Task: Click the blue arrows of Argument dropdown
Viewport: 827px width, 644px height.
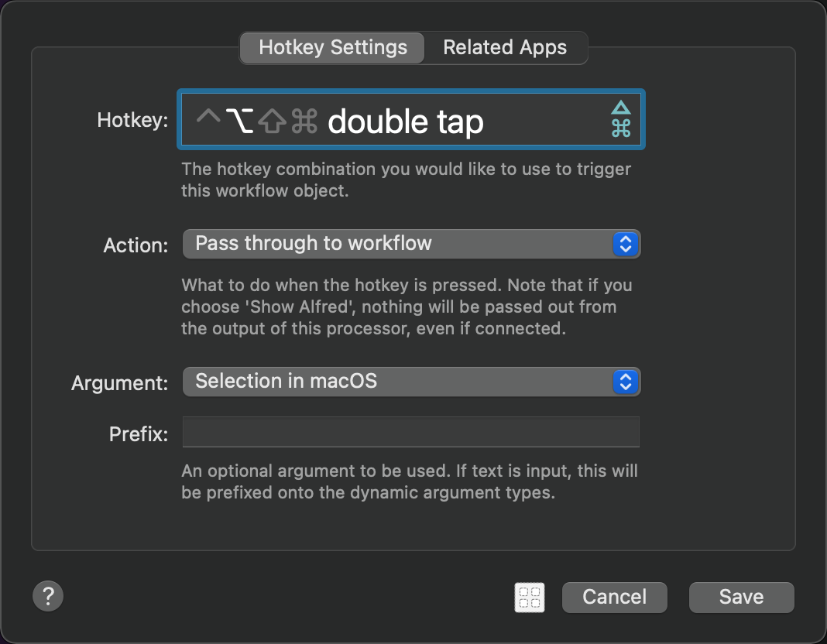Action: pos(625,382)
